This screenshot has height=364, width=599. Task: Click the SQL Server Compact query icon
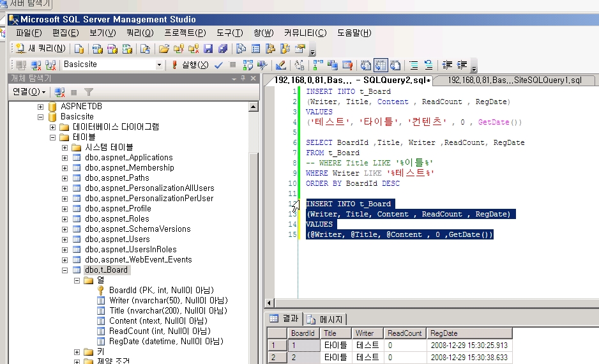click(145, 49)
